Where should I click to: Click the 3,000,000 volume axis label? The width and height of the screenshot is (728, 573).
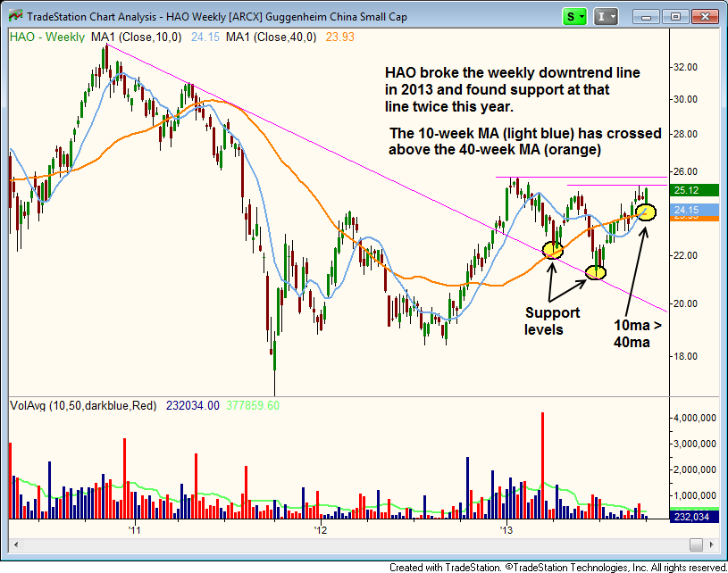(x=695, y=444)
